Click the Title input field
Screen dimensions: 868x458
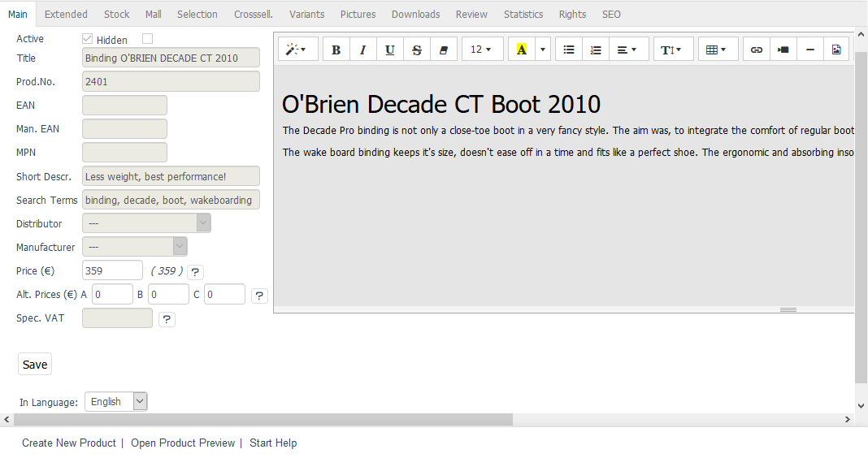coord(171,58)
